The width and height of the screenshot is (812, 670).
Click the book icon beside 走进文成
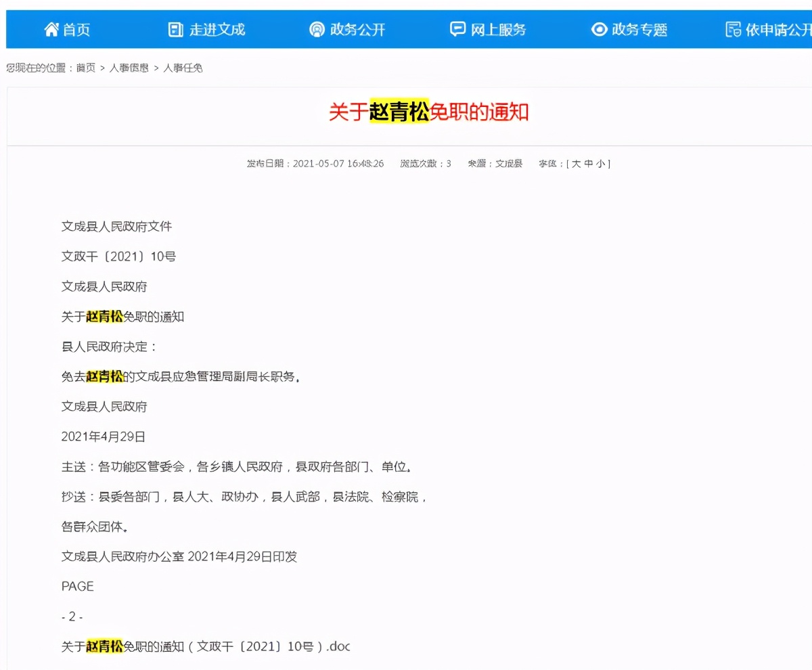(175, 29)
